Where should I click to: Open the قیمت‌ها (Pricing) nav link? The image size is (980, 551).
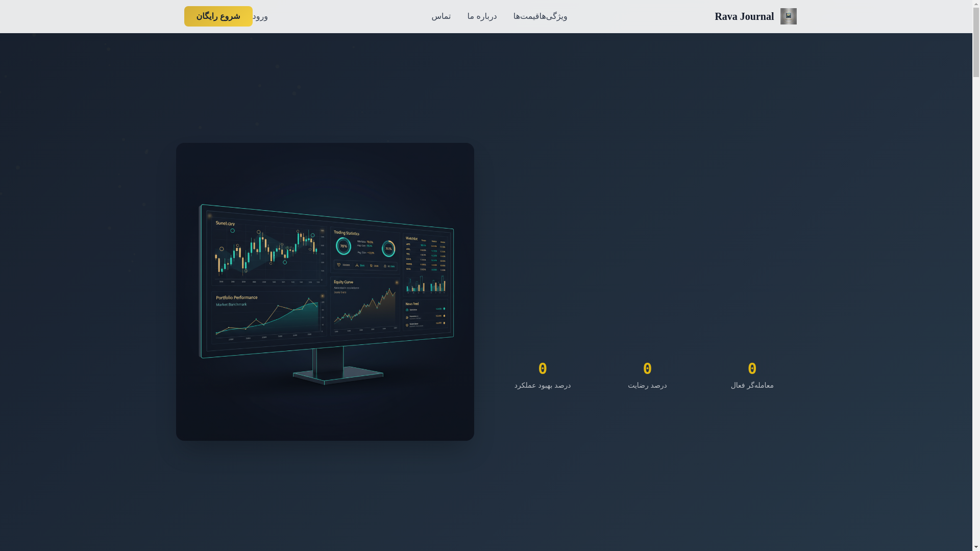[x=529, y=16]
